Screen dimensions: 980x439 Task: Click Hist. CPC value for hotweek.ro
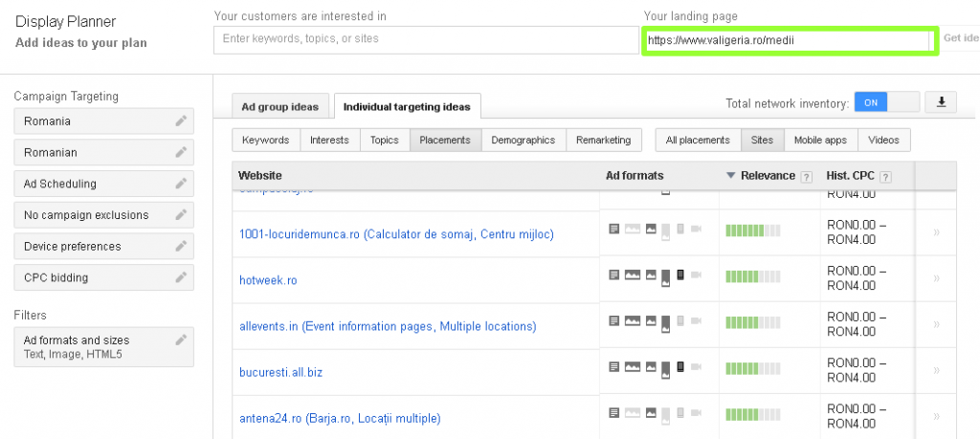[x=857, y=278]
